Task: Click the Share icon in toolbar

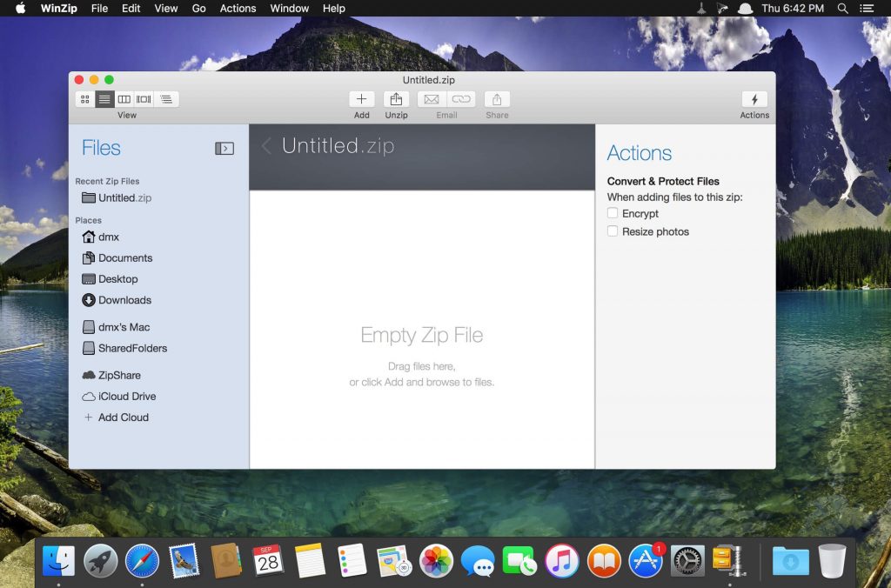Action: 496,98
